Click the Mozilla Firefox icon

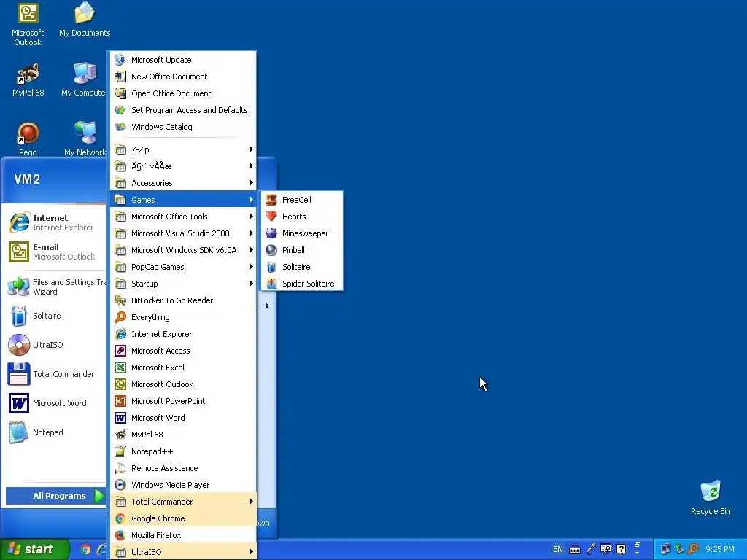tap(120, 535)
